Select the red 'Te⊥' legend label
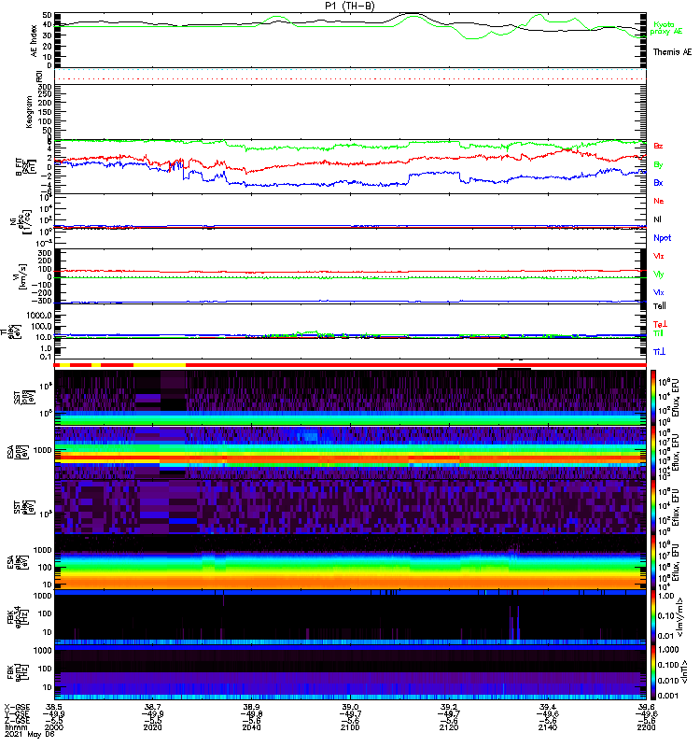Viewport: 700px width, 747px height. (660, 324)
